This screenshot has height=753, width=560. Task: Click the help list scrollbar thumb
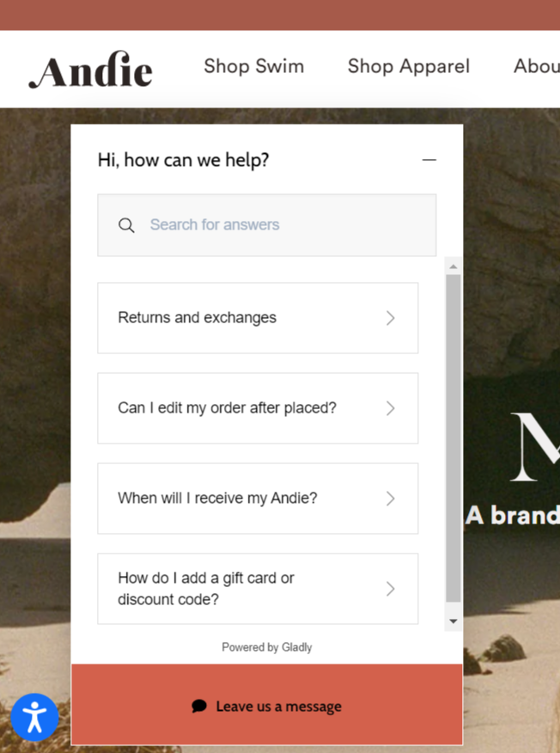[x=453, y=438]
